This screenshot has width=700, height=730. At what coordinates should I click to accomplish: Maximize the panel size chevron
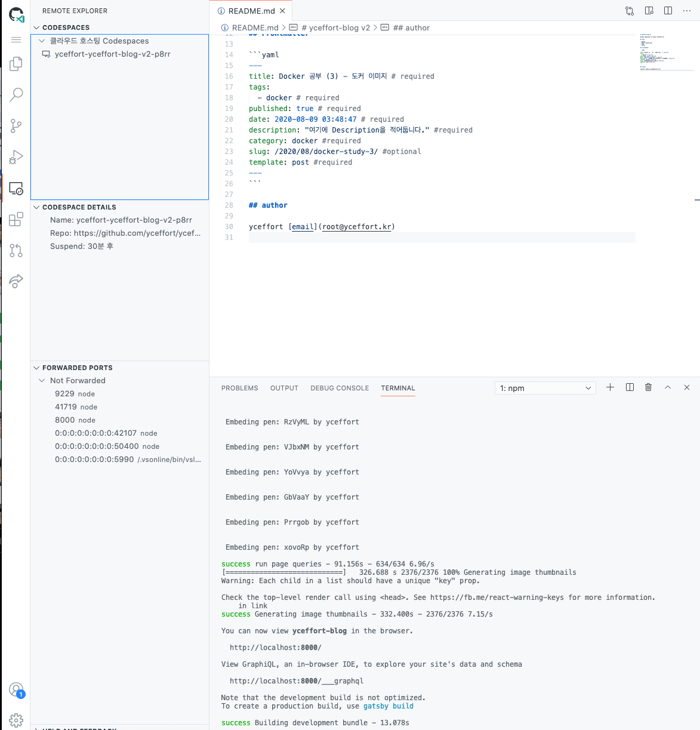tap(668, 387)
